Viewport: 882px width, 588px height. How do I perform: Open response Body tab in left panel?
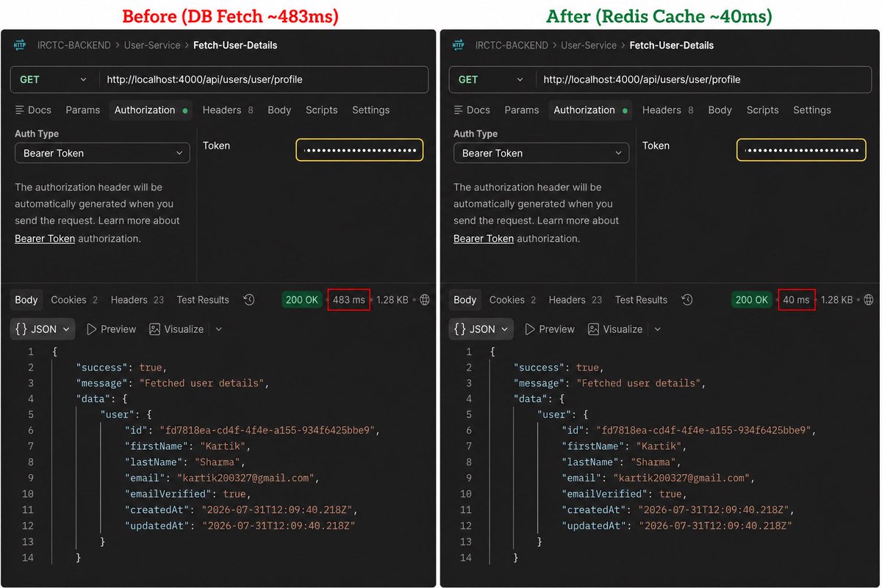(26, 300)
